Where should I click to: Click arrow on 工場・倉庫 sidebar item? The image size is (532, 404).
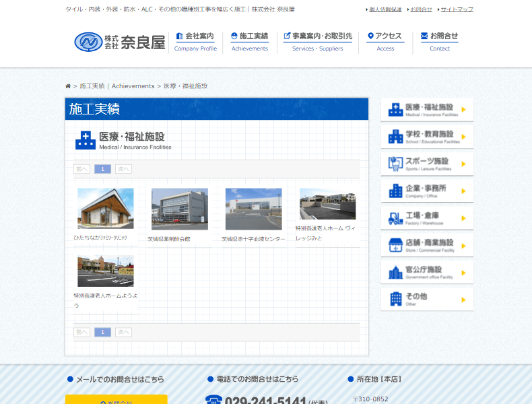pyautogui.click(x=463, y=218)
